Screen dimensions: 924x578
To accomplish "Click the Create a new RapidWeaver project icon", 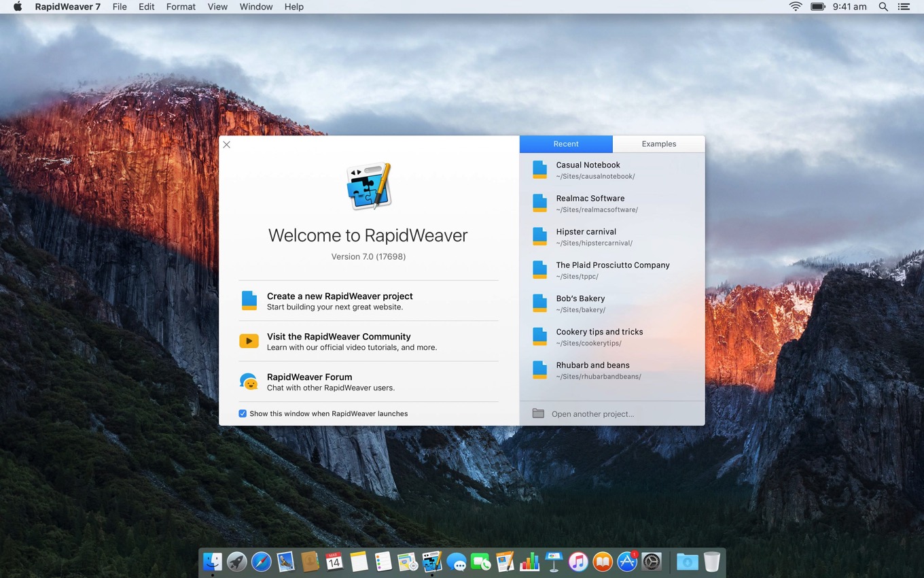I will [x=249, y=301].
